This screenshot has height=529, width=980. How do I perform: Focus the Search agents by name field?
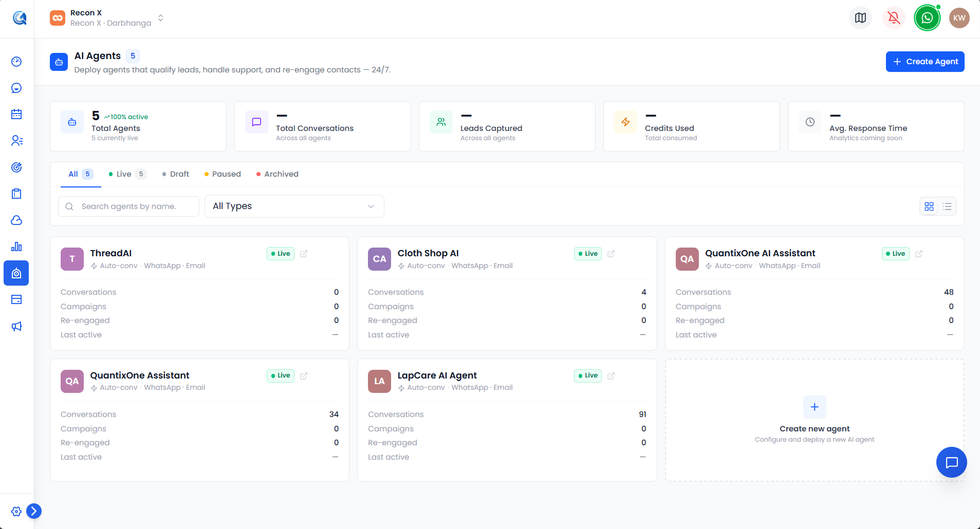coord(128,206)
